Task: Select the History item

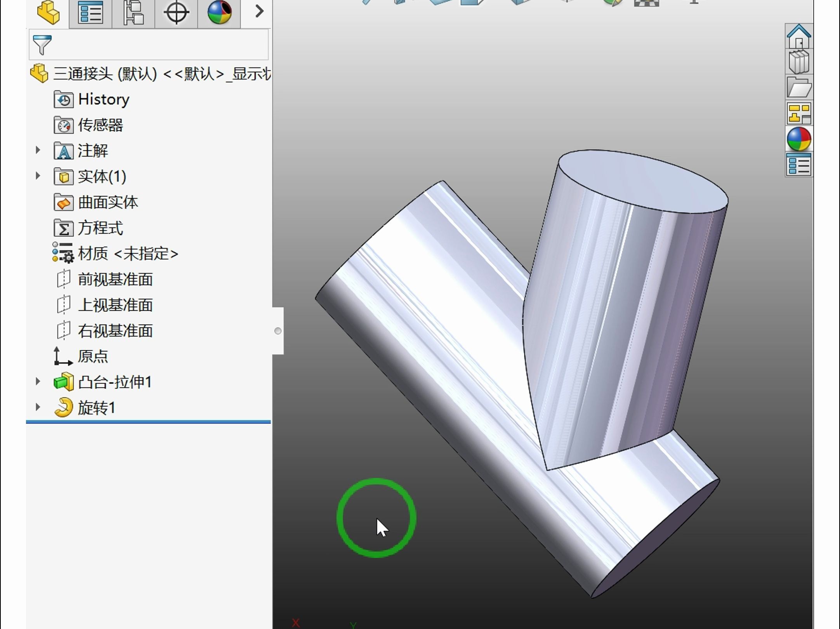Action: click(103, 99)
